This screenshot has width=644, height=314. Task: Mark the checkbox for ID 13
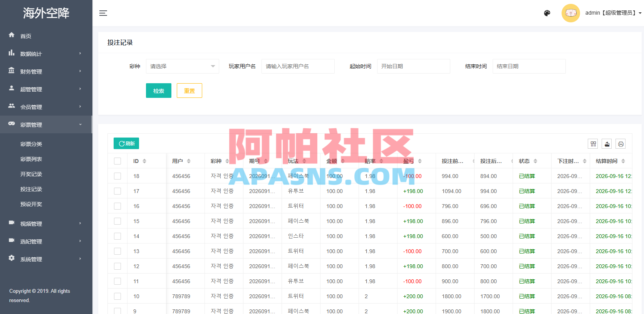117,251
